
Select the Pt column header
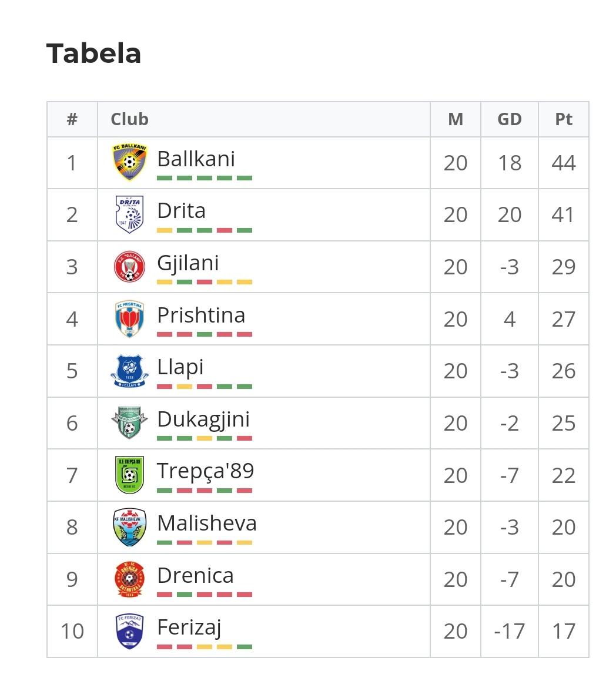[564, 119]
